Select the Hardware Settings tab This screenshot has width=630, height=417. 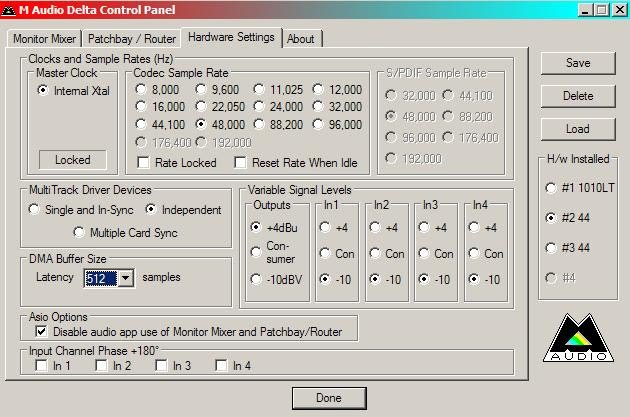(x=231, y=37)
